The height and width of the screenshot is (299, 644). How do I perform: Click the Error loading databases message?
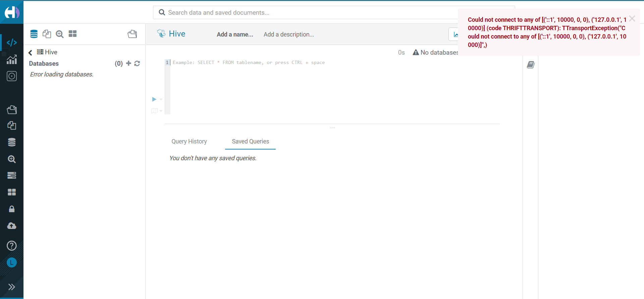[62, 74]
